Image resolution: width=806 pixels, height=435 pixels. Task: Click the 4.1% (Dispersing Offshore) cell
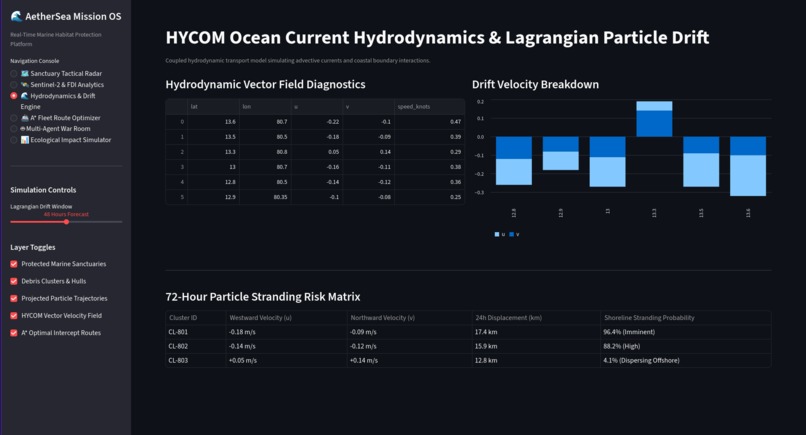(685, 360)
